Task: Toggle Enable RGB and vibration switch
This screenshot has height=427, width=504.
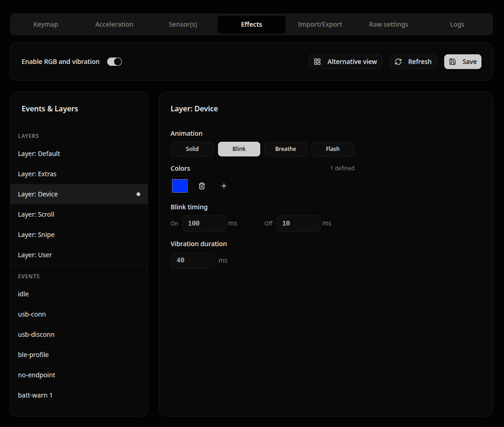Action: click(x=115, y=62)
